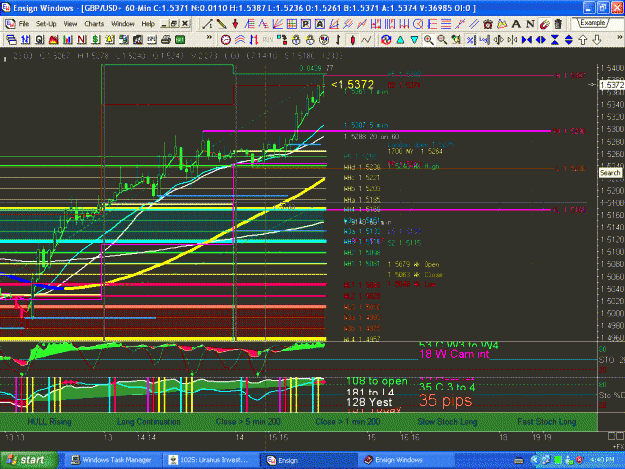The image size is (625, 469).
Task: Expand the right toolbar overflow chevron
Action: [619, 38]
